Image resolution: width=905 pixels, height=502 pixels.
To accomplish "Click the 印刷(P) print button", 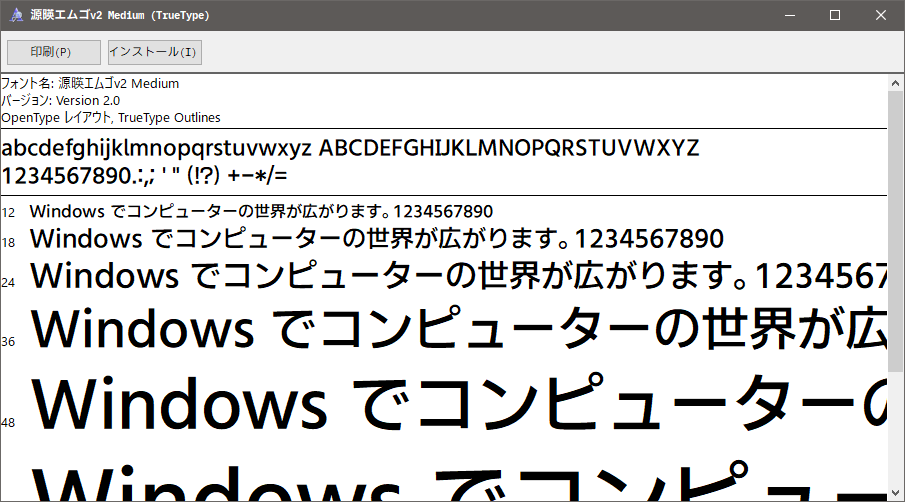I will point(54,52).
